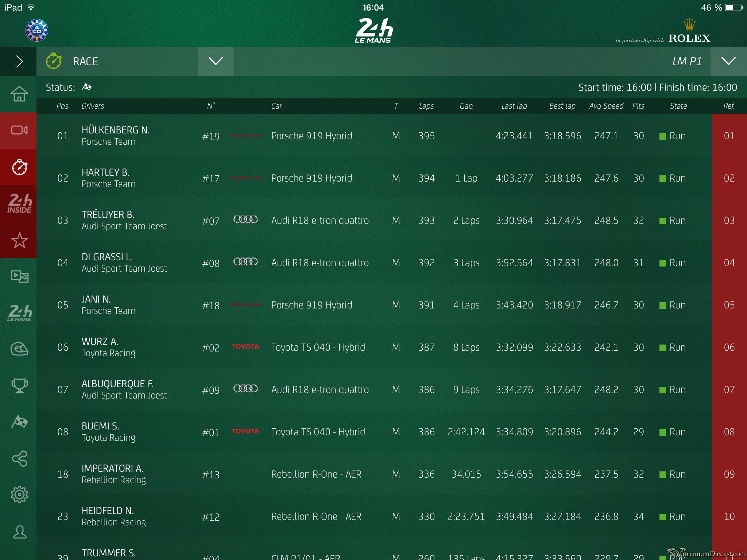Open the checkered flags icon in sidebar
This screenshot has height=560, width=747.
[19, 422]
